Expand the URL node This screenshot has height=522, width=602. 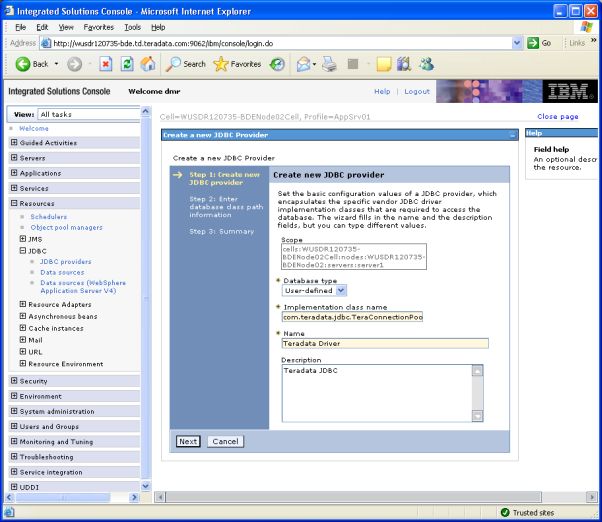pyautogui.click(x=23, y=352)
